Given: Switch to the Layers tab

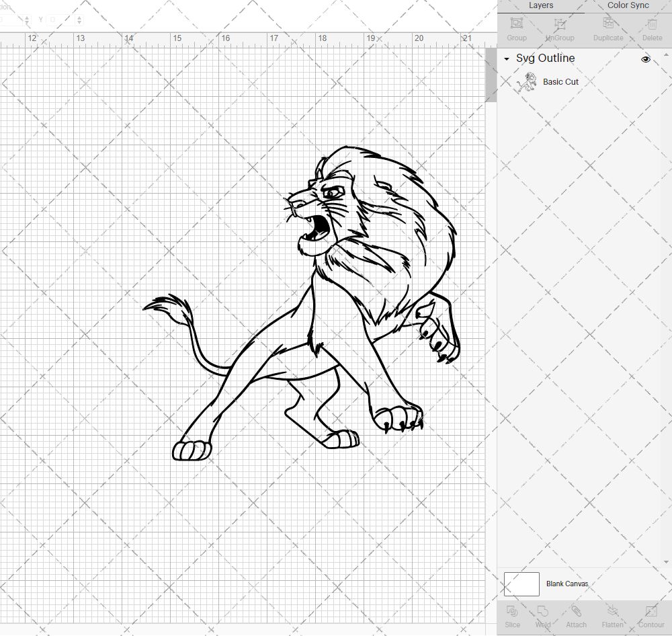Looking at the screenshot, I should coord(541,5).
